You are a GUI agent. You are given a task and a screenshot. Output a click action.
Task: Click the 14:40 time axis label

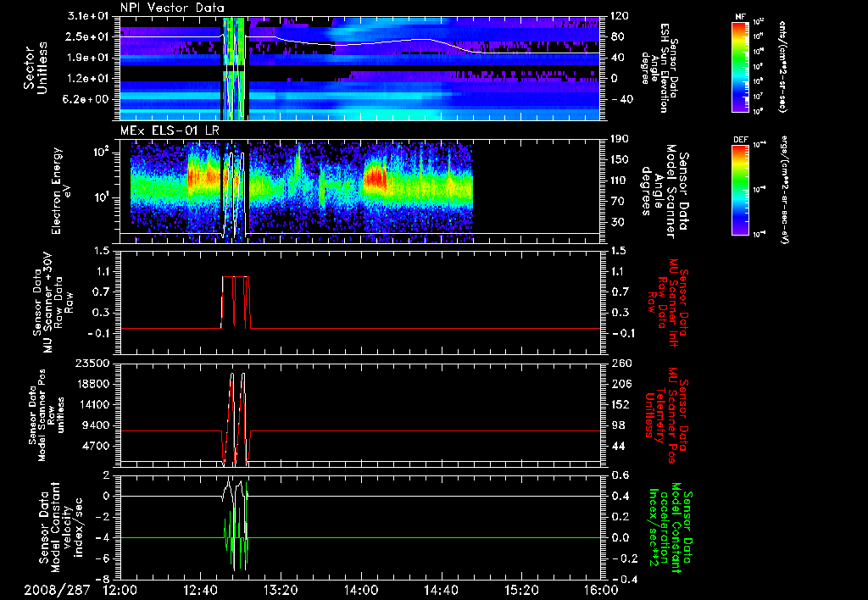pos(441,590)
